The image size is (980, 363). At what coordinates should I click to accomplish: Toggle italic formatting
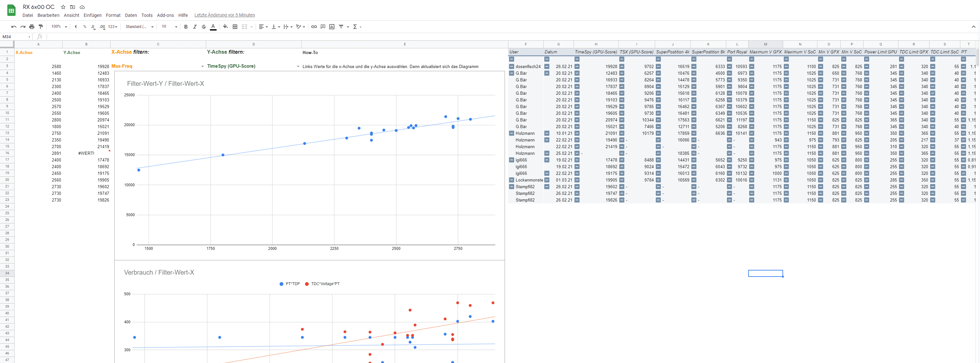point(195,27)
